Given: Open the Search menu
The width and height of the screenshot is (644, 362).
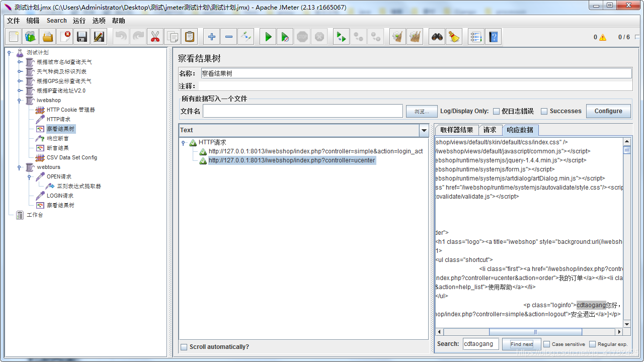Looking at the screenshot, I should 57,21.
